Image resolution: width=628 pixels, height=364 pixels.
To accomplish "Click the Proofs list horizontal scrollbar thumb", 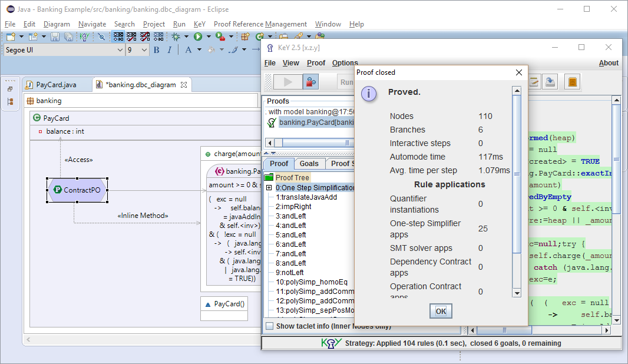I will [x=318, y=143].
